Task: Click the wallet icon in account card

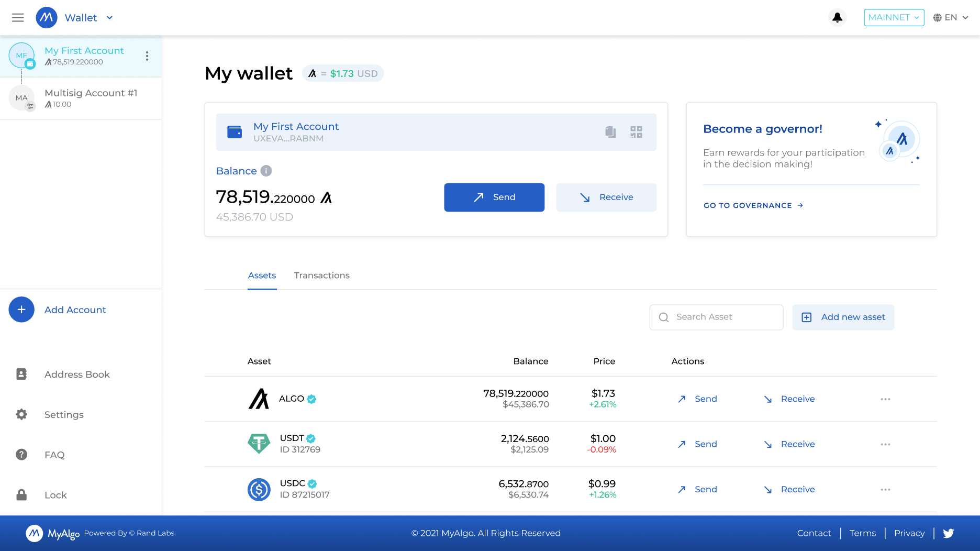Action: click(235, 132)
